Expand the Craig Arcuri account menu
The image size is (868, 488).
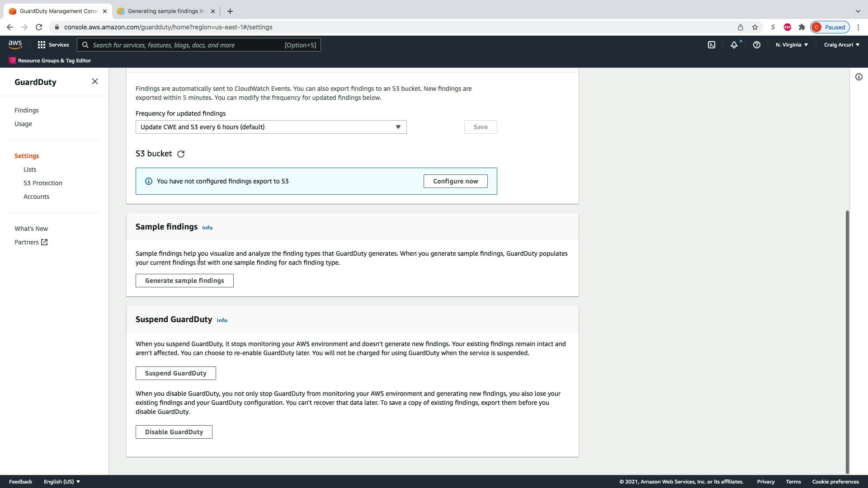pyautogui.click(x=841, y=45)
